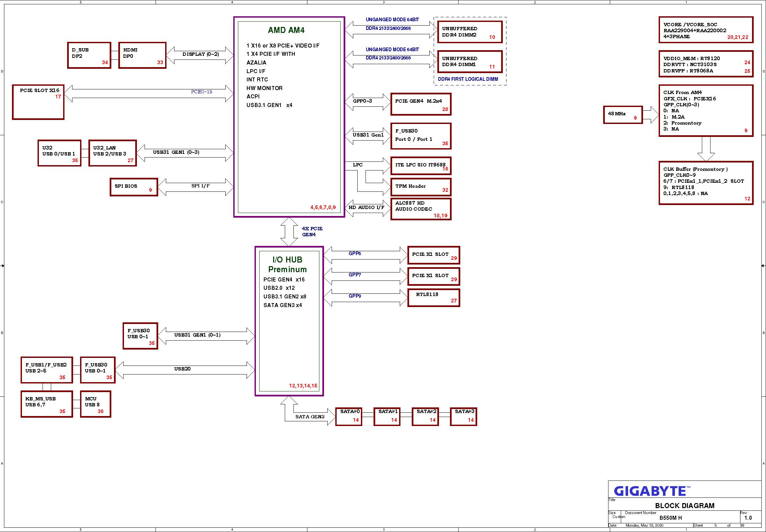This screenshot has height=532, width=766.
Task: Select the "BLOCK DIAGRAM" title text
Action: pyautogui.click(x=685, y=506)
